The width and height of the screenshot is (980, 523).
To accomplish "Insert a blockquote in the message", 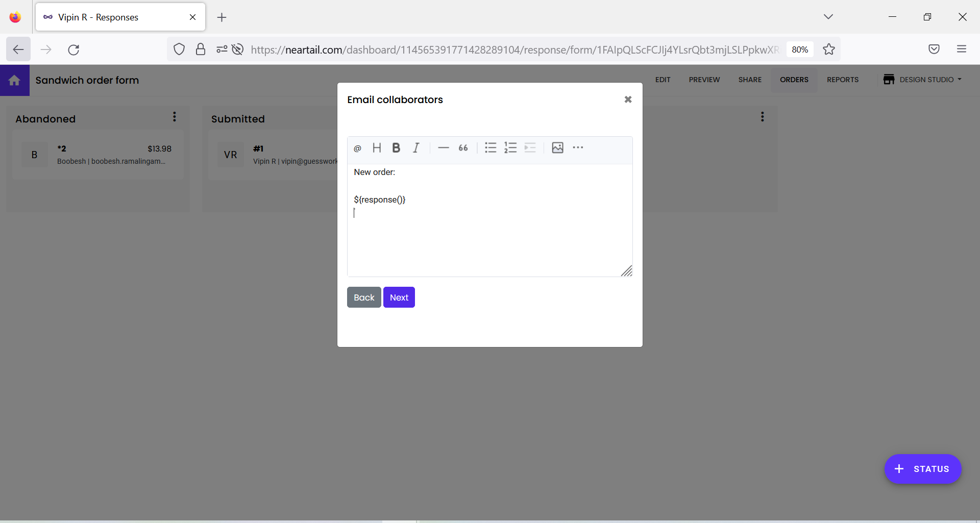I will pyautogui.click(x=462, y=148).
